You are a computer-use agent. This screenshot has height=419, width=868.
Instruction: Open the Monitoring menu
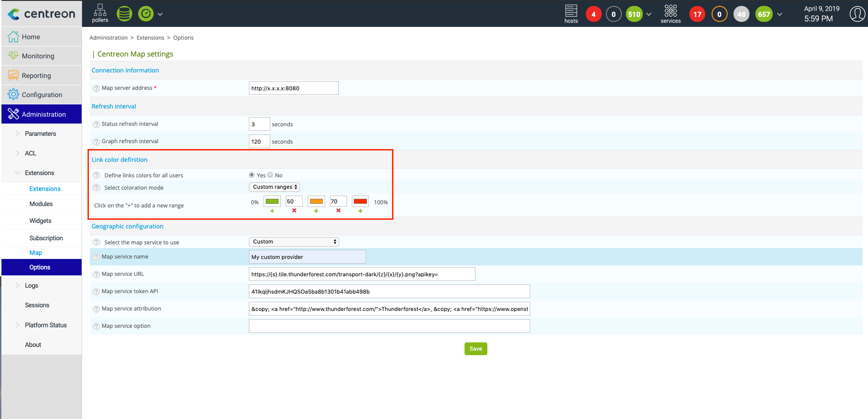(x=38, y=56)
